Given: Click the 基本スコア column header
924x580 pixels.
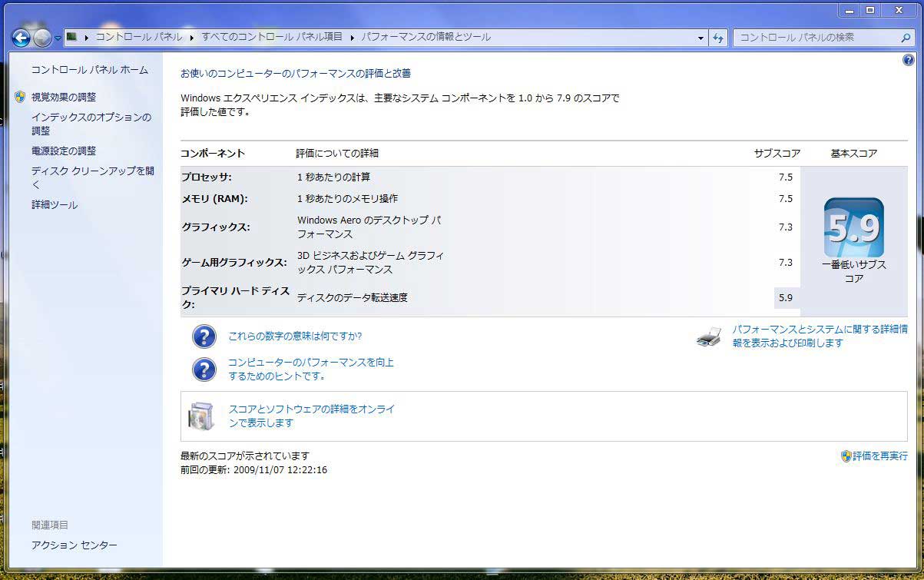Looking at the screenshot, I should [854, 154].
